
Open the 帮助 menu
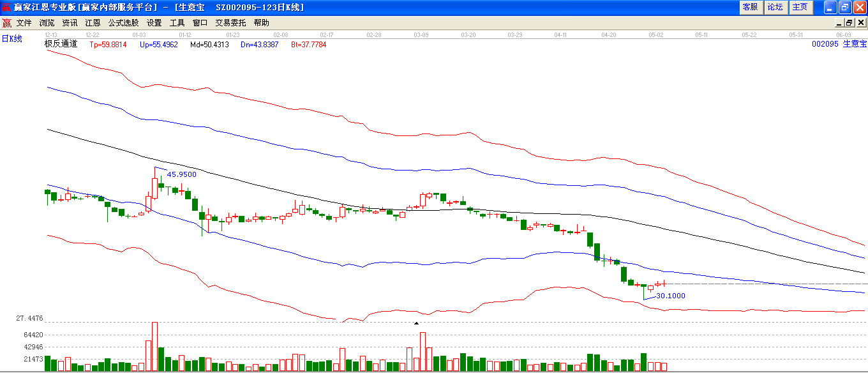pyautogui.click(x=261, y=23)
